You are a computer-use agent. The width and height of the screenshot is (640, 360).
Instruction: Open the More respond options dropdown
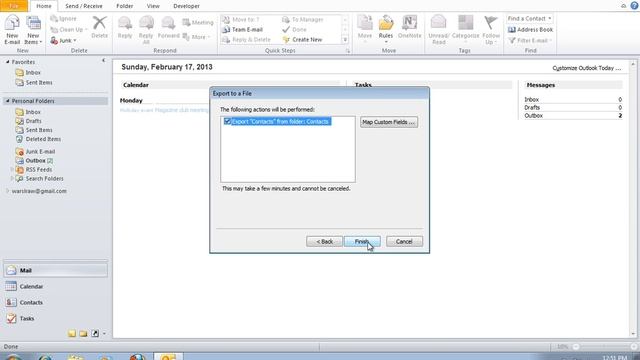click(x=196, y=37)
